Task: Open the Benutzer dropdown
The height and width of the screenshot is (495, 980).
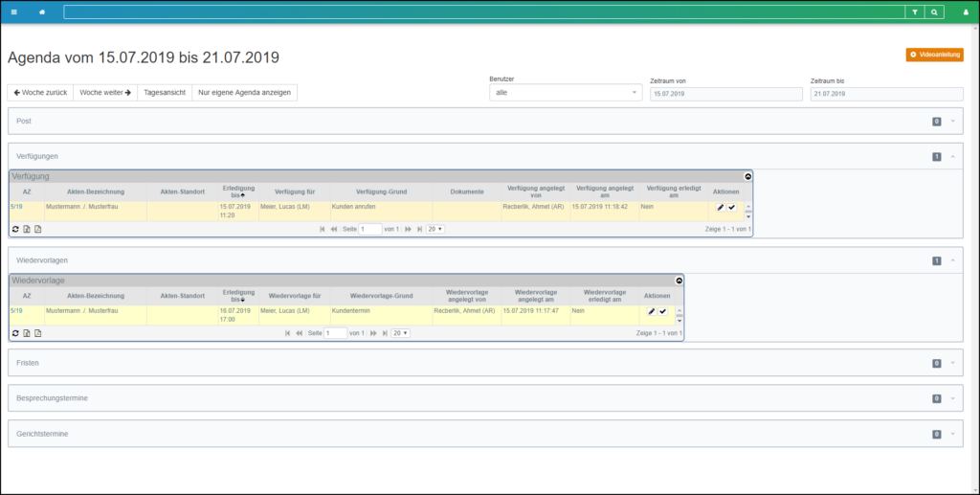Action: point(566,93)
